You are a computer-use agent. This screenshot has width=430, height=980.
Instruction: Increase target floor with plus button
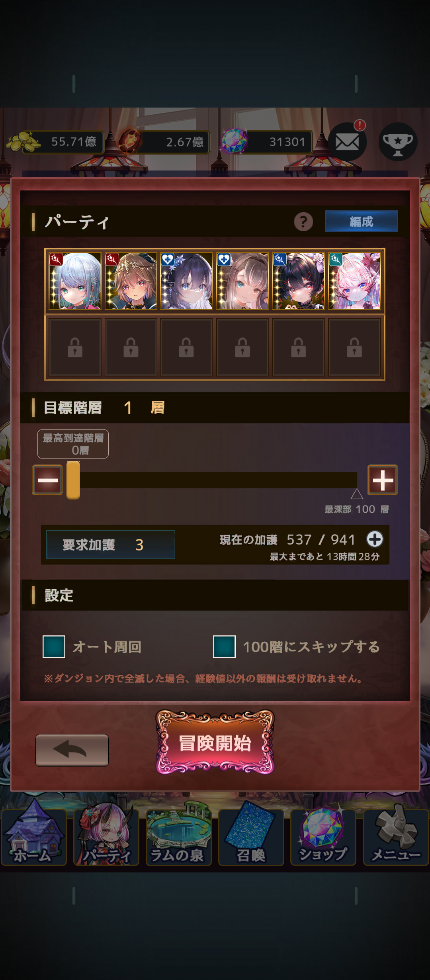tap(382, 480)
